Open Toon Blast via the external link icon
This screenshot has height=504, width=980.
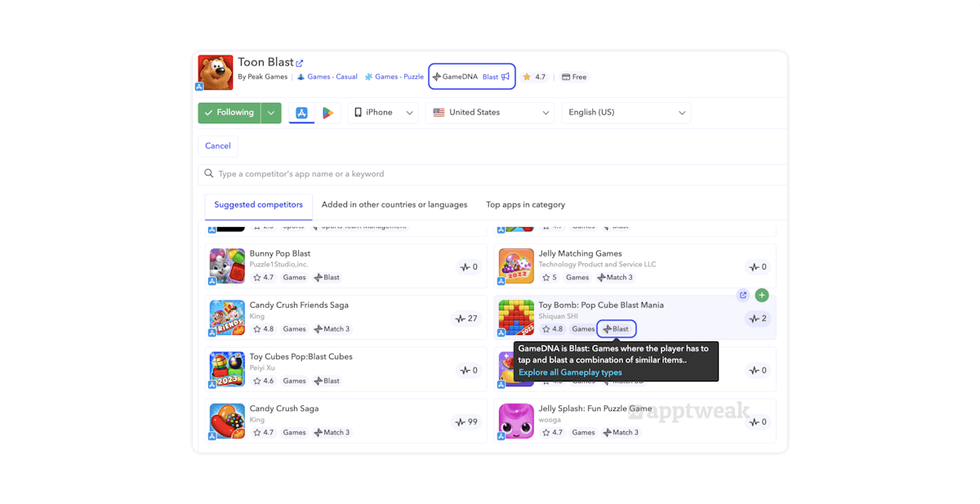(300, 61)
